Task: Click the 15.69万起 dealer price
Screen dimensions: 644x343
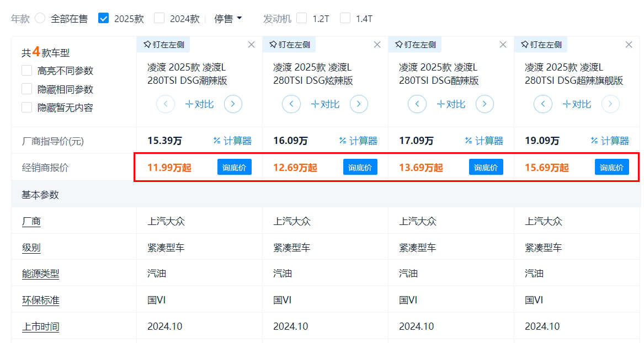Action: coord(546,168)
